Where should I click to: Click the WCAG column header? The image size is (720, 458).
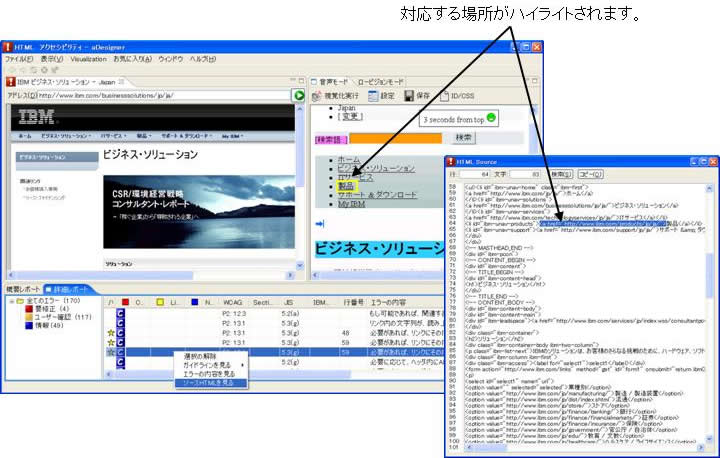coord(232,302)
